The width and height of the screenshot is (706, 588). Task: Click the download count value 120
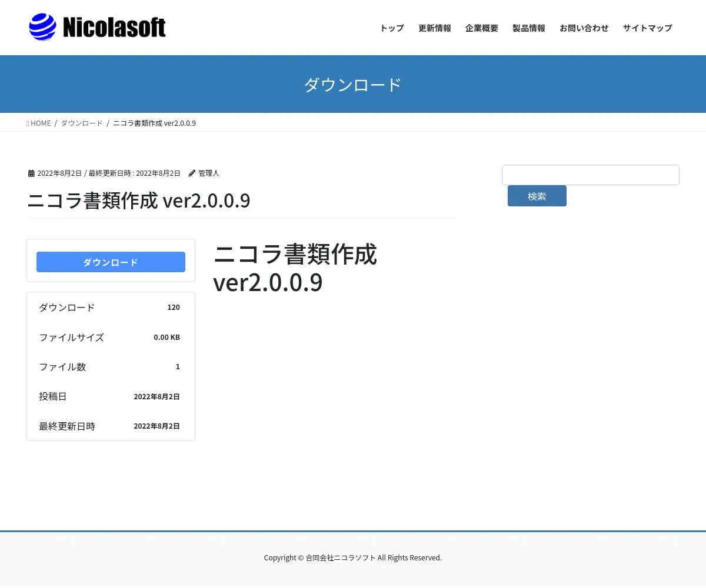click(174, 308)
